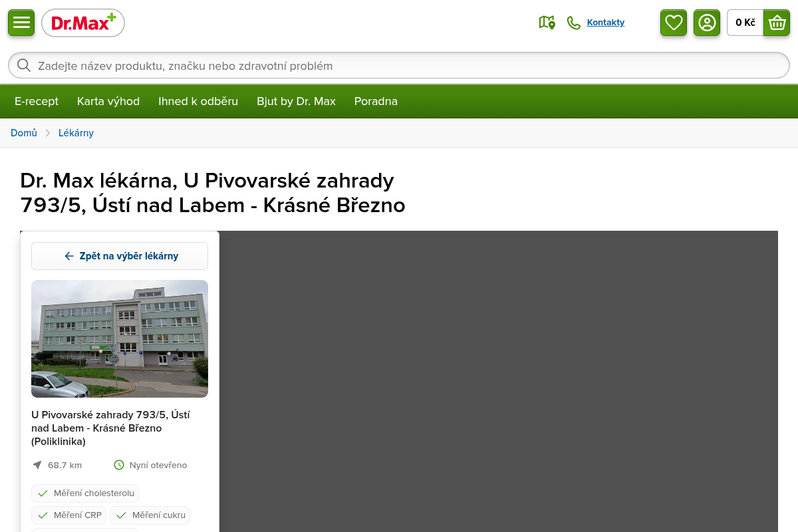Open the pharmacy map locator icon
Viewport: 798px width, 532px height.
(x=547, y=23)
